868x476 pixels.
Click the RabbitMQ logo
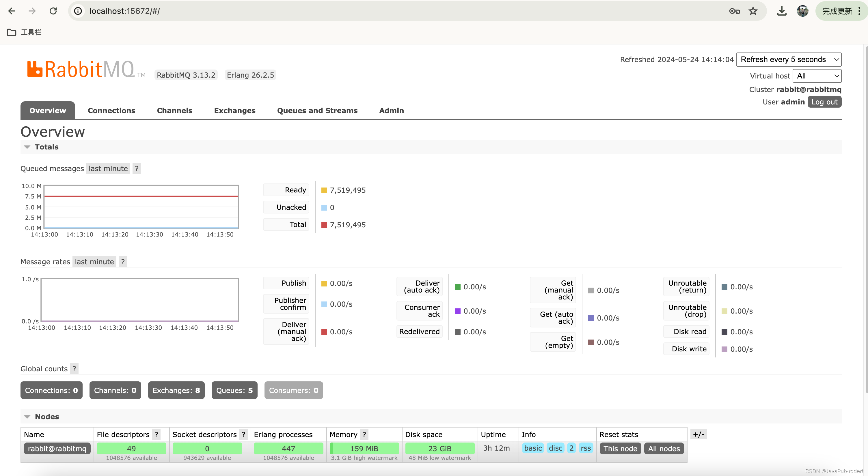pos(81,69)
